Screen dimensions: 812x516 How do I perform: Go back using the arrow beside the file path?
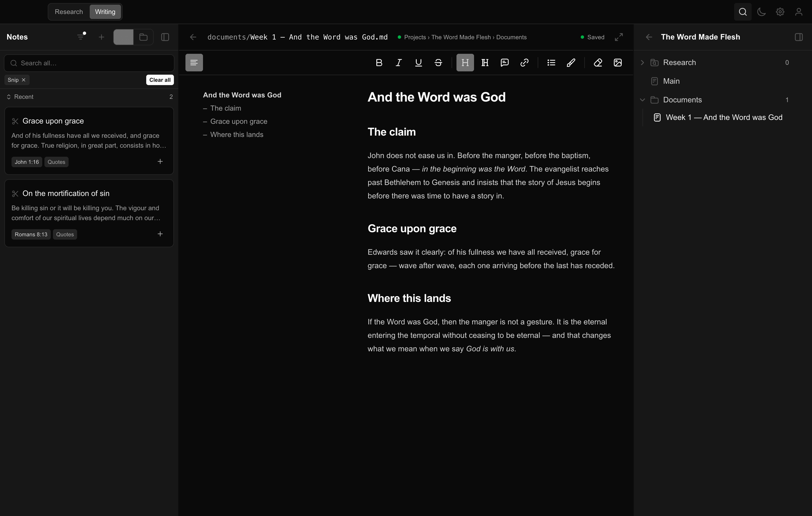[x=193, y=37]
